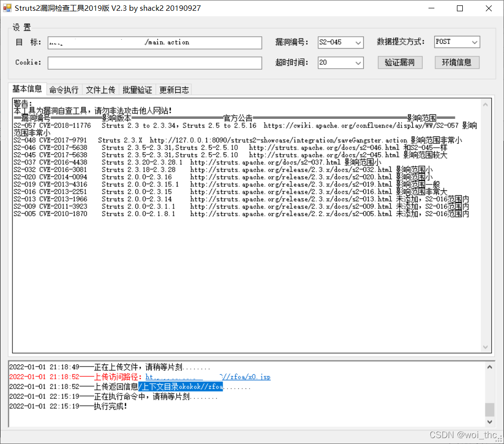Click the S2-037 CVE-2016-4438 row

coord(198,162)
